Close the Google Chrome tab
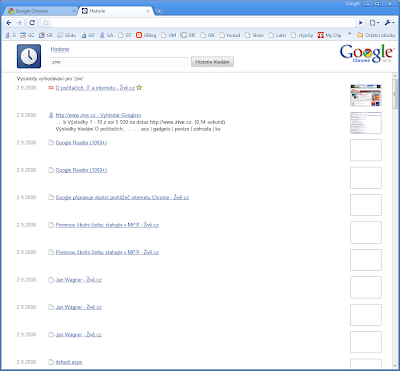This screenshot has height=371, width=400. 74,11
